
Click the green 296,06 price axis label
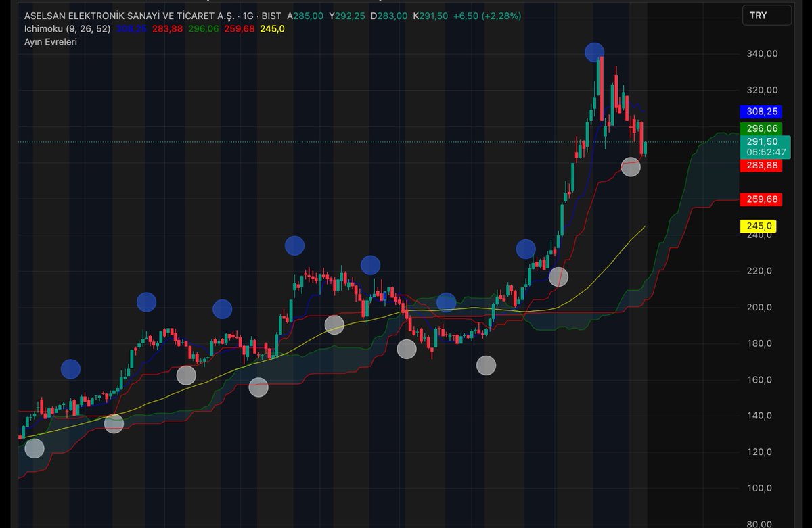[x=761, y=128]
